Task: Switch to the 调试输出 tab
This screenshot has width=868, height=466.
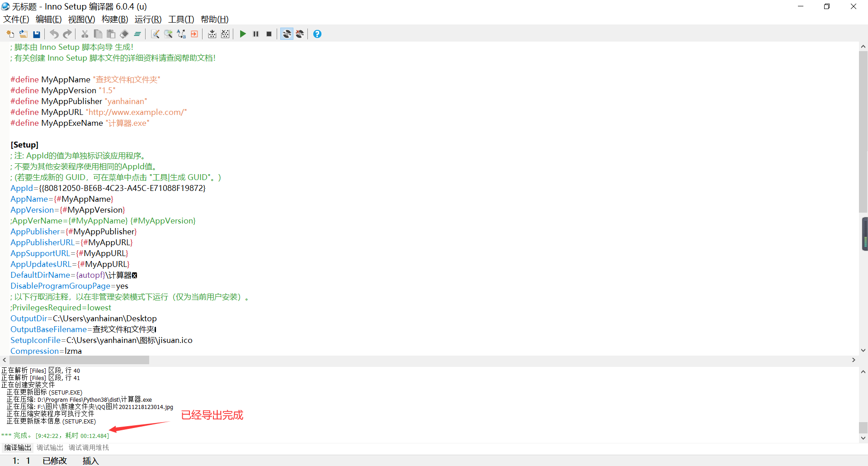Action: pos(50,447)
